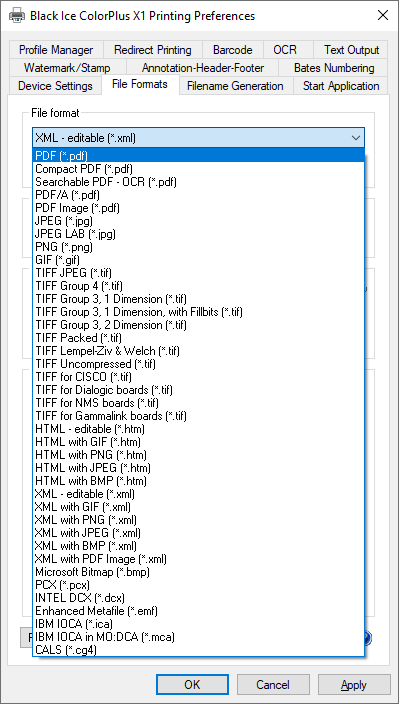
Task: Choose CALS (*.cg4) at list bottom
Action: (198, 649)
